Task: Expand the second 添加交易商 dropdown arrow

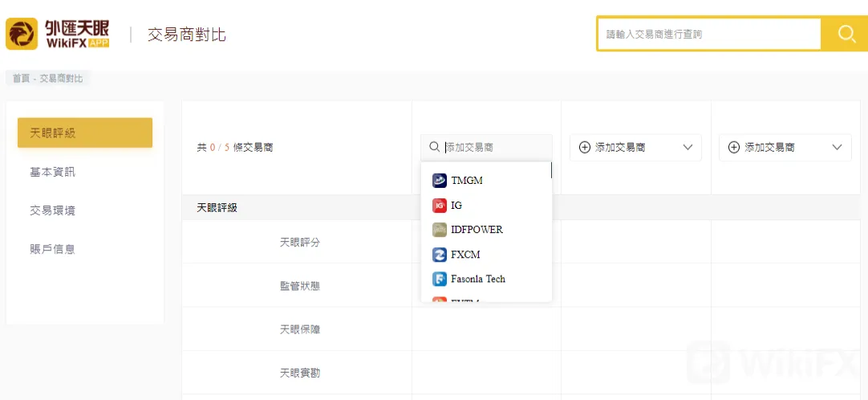Action: pos(688,147)
